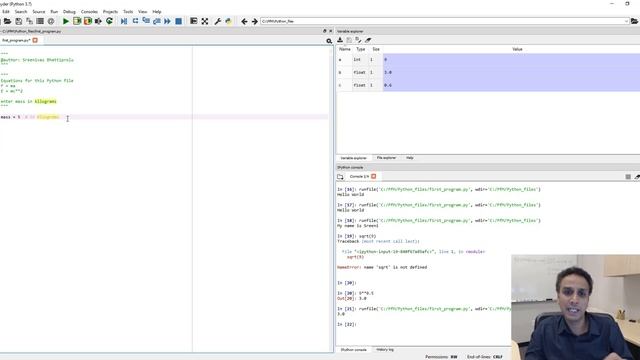The width and height of the screenshot is (640, 360).
Task: Open the Search menu
Action: pyautogui.click(x=21, y=12)
